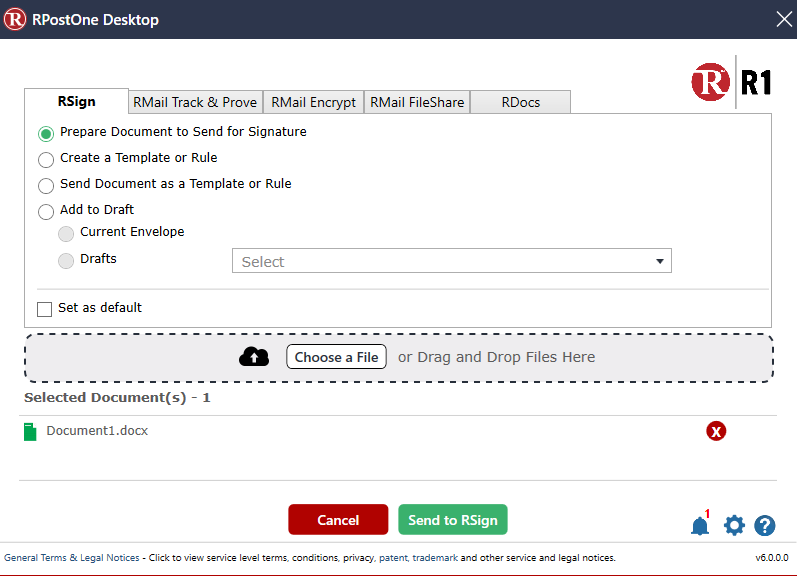This screenshot has height=576, width=797.
Task: Click the green Document1.docx file icon
Action: coord(30,432)
